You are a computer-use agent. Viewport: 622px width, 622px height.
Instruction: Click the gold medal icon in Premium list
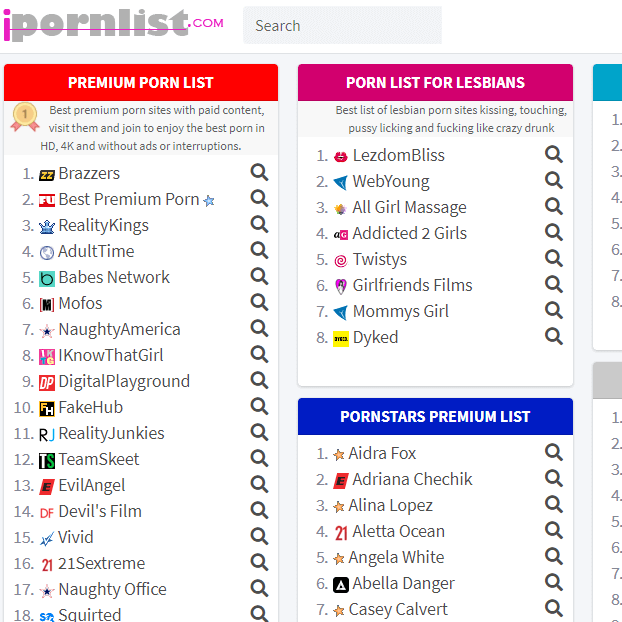(x=25, y=117)
